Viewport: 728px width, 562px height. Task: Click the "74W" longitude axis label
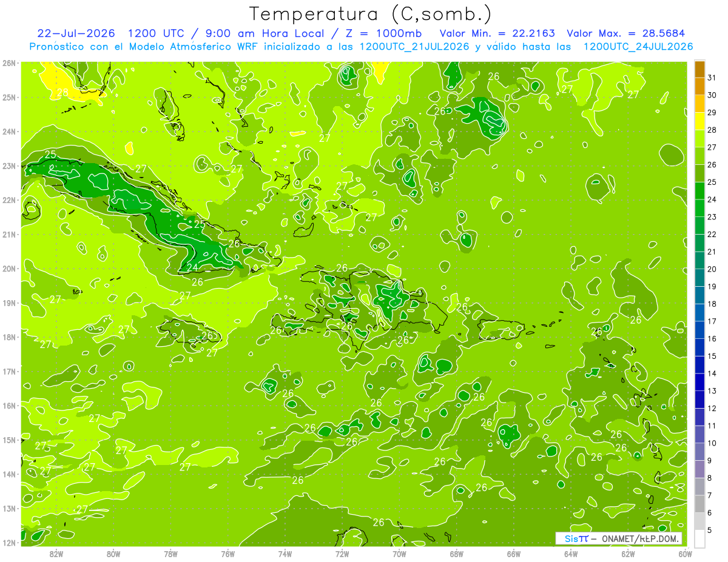point(285,554)
